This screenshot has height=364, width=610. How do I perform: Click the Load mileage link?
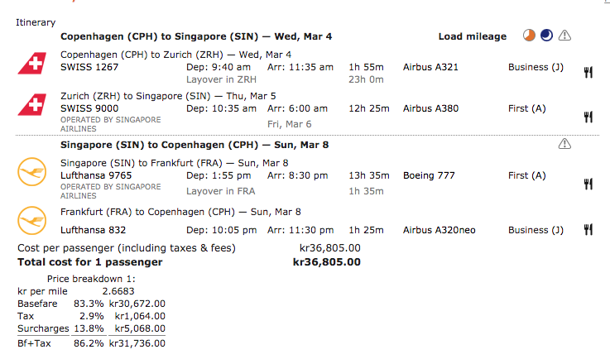[x=472, y=36]
